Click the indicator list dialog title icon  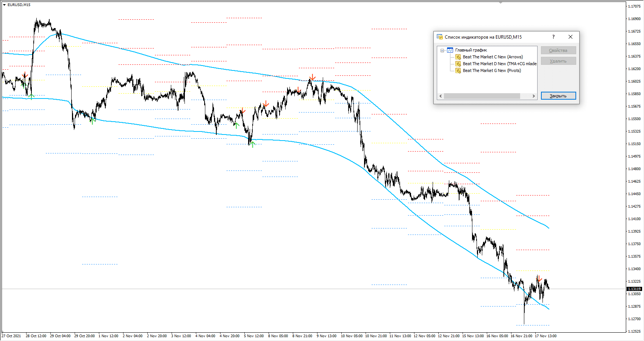440,37
